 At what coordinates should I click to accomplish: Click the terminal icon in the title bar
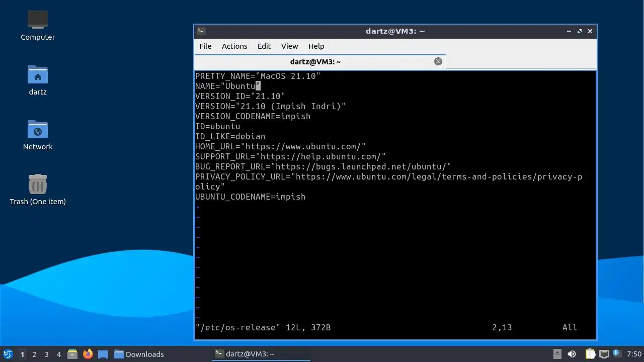tap(201, 31)
